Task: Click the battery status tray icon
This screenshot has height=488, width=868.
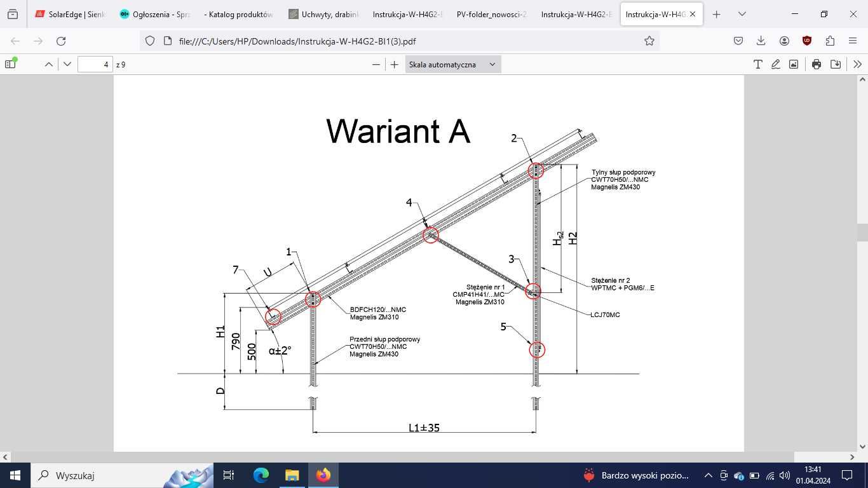Action: coord(754,475)
